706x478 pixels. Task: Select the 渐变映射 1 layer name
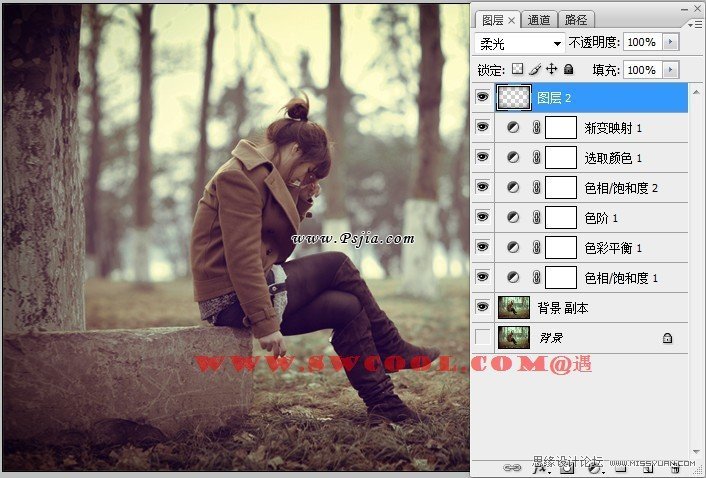tap(613, 128)
